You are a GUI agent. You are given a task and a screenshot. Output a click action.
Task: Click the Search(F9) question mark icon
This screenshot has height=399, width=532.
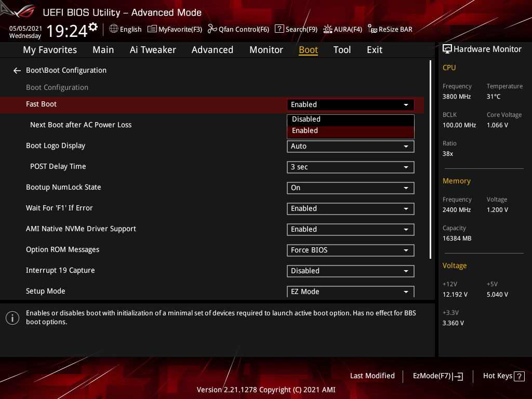tap(279, 29)
